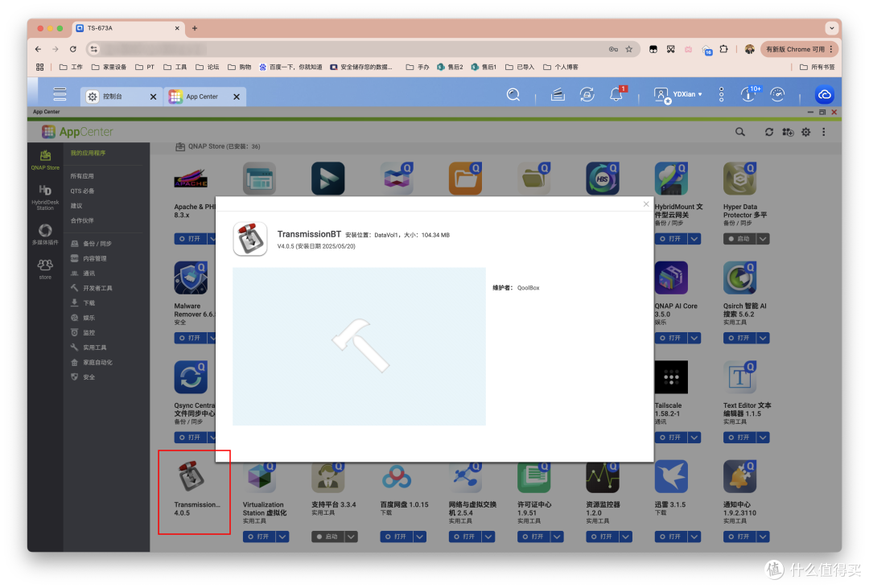Open the external devices sync icon
Image resolution: width=869 pixels, height=588 pixels.
[x=587, y=95]
